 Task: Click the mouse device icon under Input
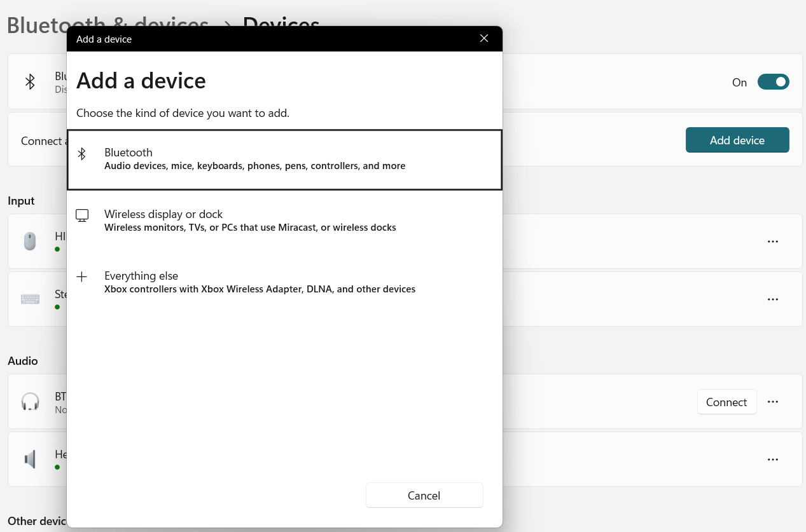(x=30, y=242)
